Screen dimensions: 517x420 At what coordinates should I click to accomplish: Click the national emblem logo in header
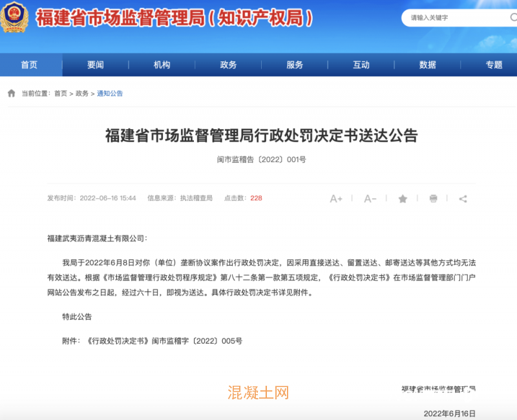14,17
